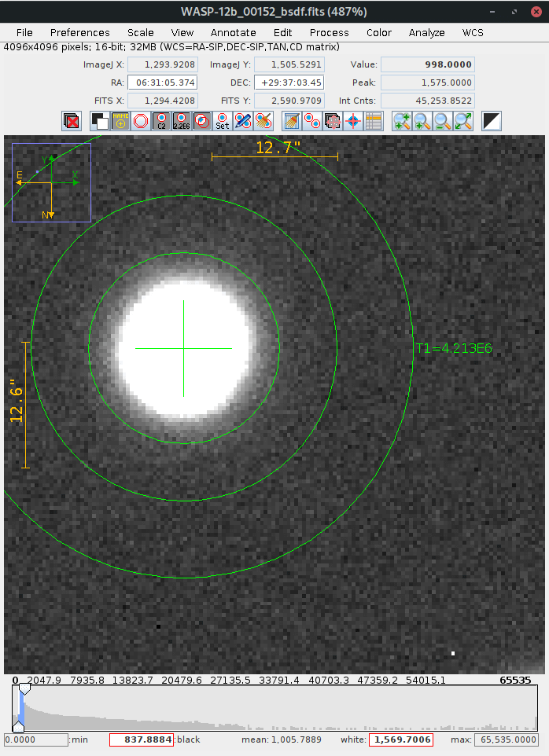Toggle the C2 source identifier display
The image size is (549, 756).
(x=161, y=120)
